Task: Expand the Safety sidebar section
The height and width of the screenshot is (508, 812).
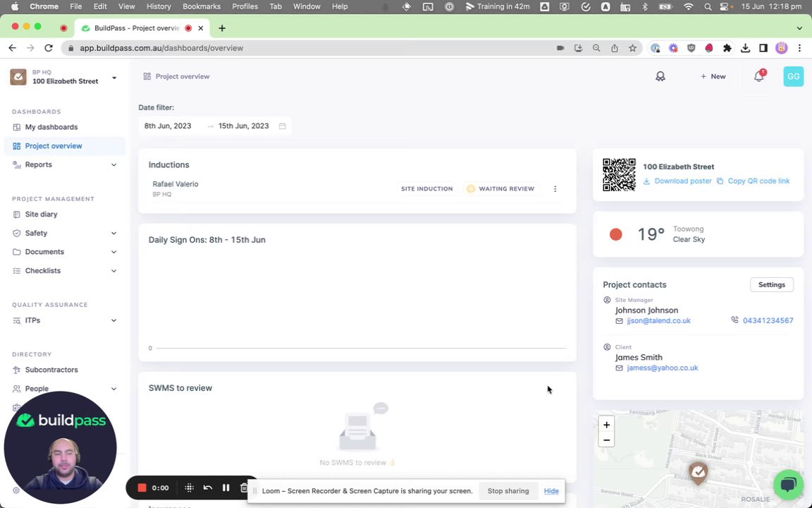Action: 113,234
